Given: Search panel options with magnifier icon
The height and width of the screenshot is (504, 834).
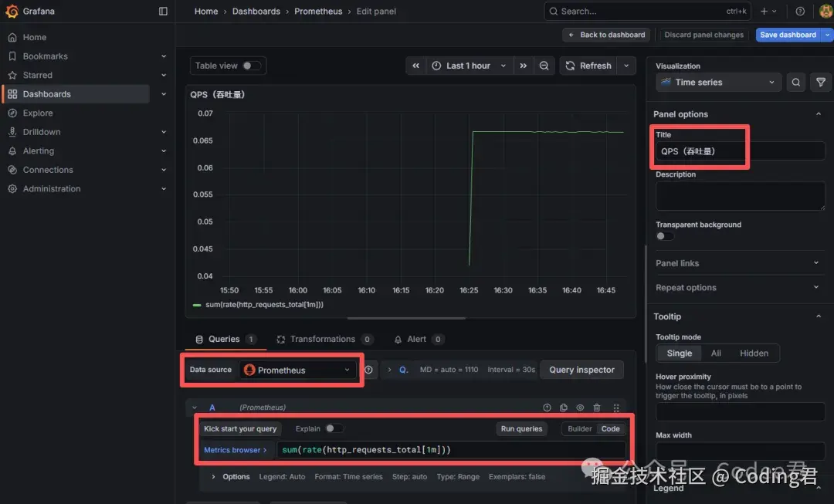Looking at the screenshot, I should coord(795,82).
